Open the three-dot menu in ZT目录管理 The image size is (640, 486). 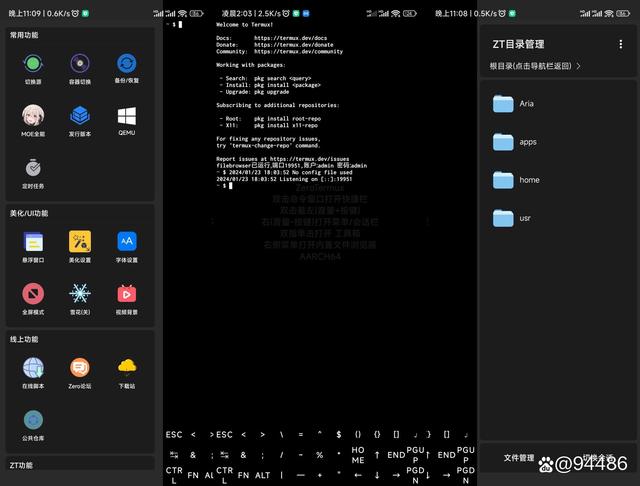point(620,44)
